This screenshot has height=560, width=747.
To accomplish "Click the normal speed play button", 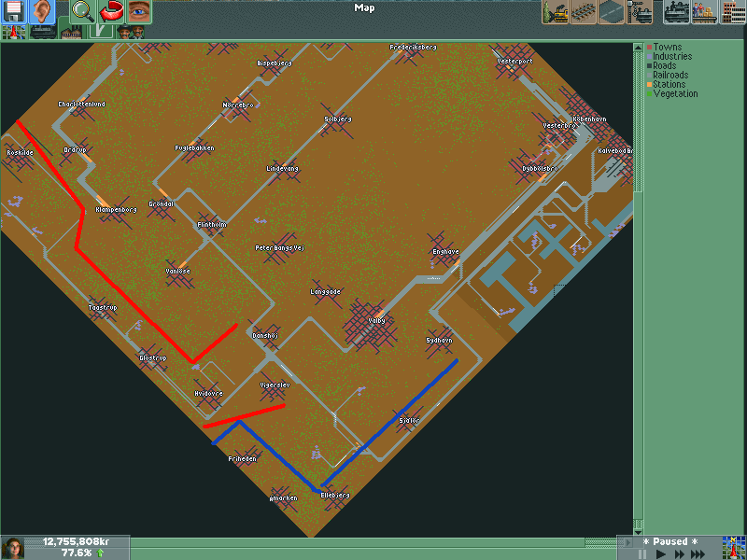I will coord(660,554).
